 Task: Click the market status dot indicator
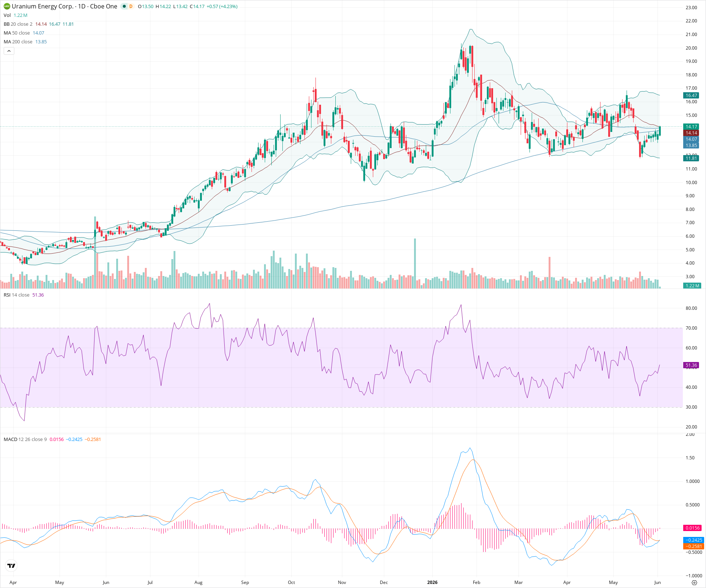pos(124,6)
